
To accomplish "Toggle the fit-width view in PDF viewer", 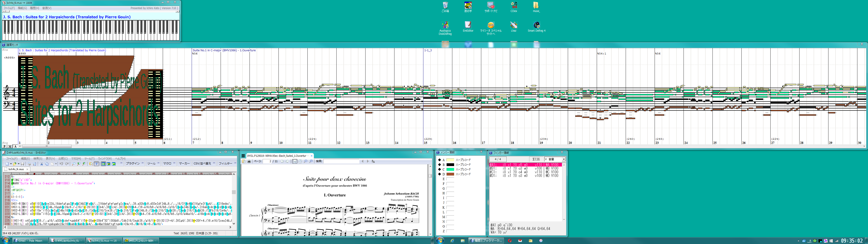I will click(295, 162).
